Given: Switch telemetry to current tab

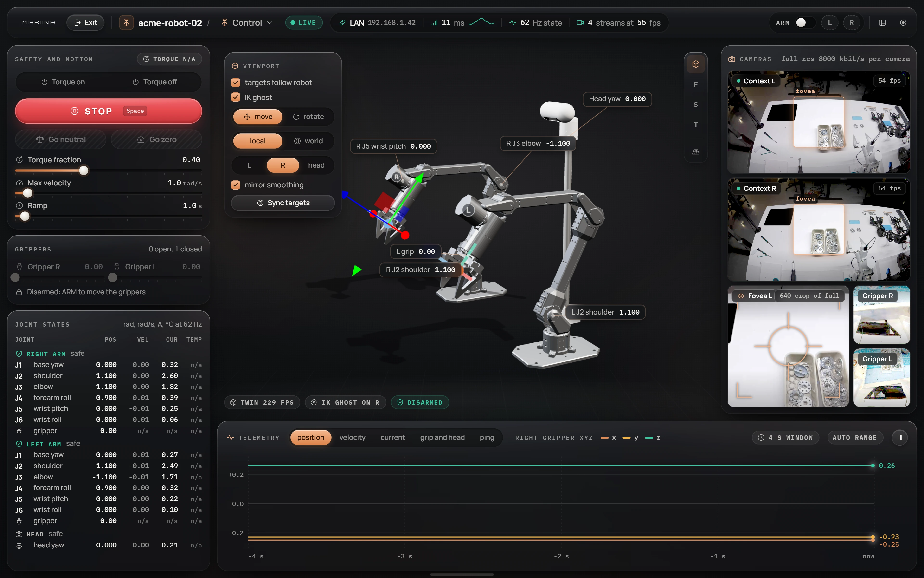Looking at the screenshot, I should 392,438.
